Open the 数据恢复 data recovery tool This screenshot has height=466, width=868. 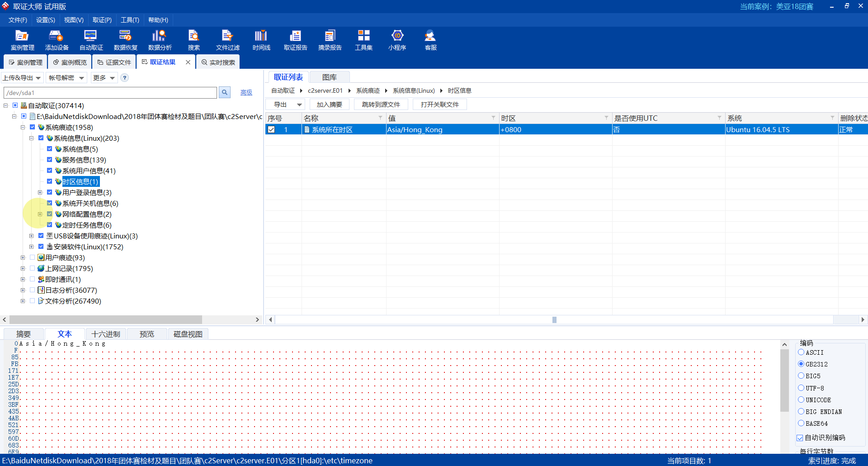(125, 40)
